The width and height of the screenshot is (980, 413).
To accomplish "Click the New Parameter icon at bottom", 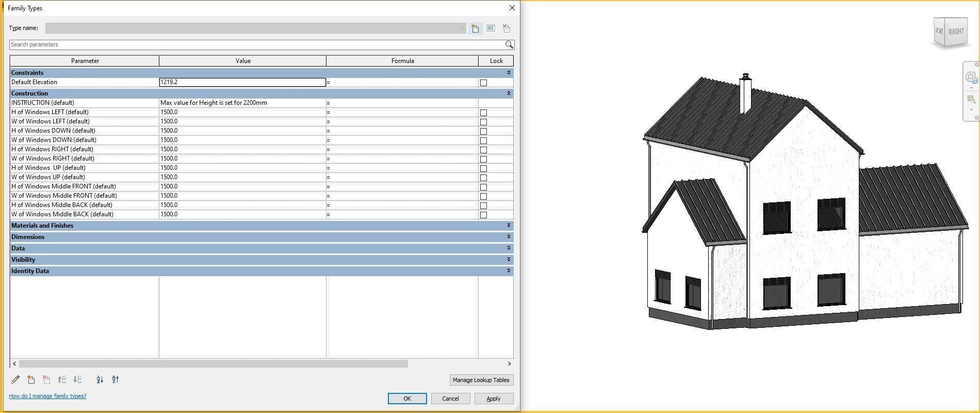I will tap(31, 379).
